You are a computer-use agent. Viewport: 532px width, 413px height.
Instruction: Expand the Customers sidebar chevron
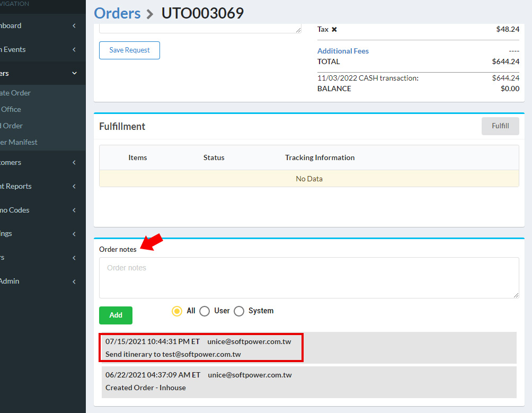(x=74, y=163)
